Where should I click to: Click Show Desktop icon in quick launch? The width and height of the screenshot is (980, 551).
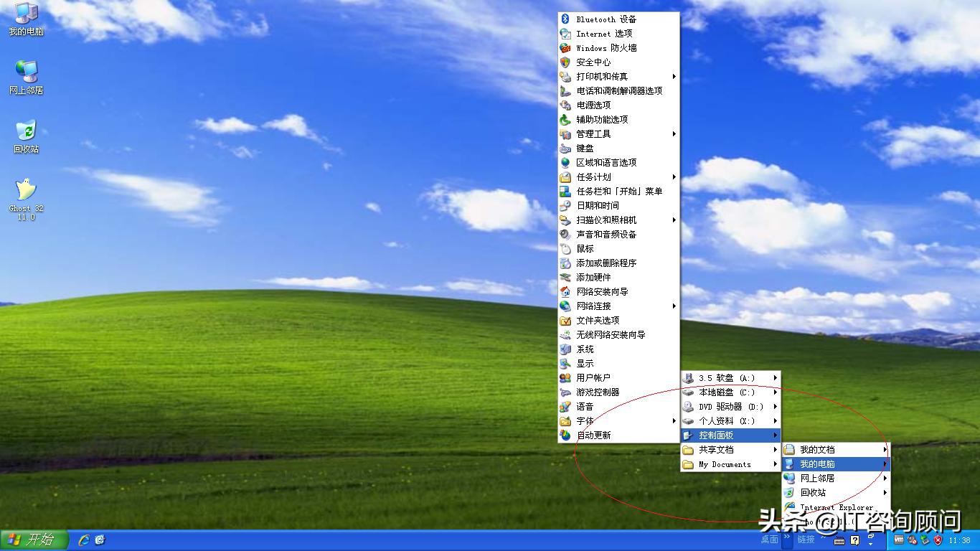coord(100,540)
